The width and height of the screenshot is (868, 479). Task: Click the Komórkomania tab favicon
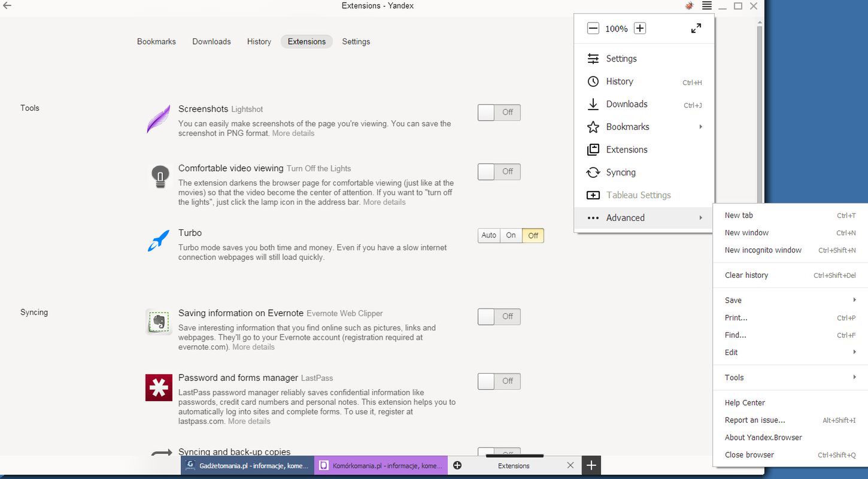324,465
